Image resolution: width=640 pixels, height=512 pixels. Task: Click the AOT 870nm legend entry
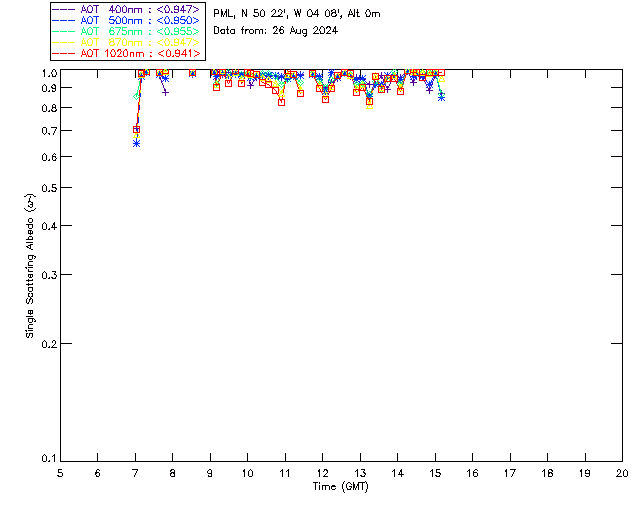[126, 42]
